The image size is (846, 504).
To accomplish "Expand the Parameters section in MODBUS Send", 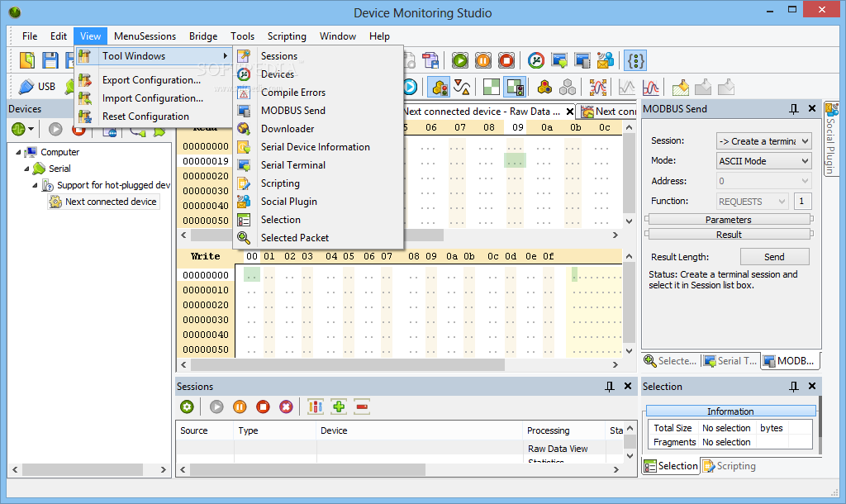I will [x=729, y=219].
